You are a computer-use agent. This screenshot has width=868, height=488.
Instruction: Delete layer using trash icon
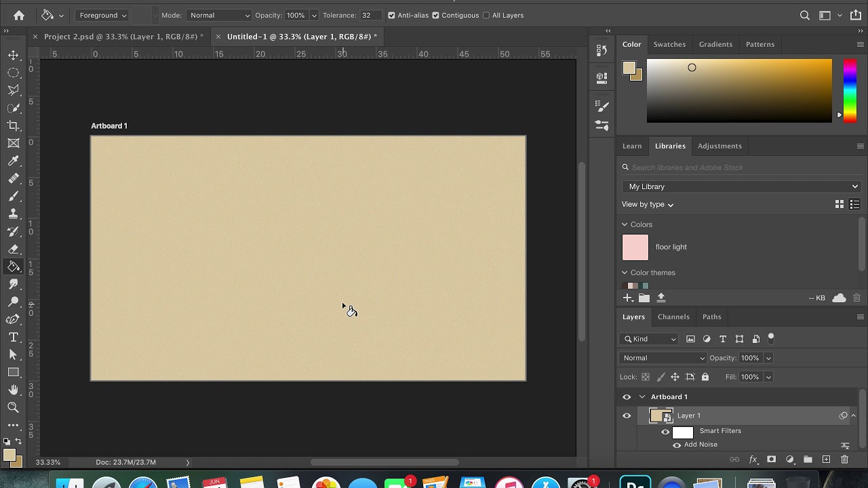[844, 460]
